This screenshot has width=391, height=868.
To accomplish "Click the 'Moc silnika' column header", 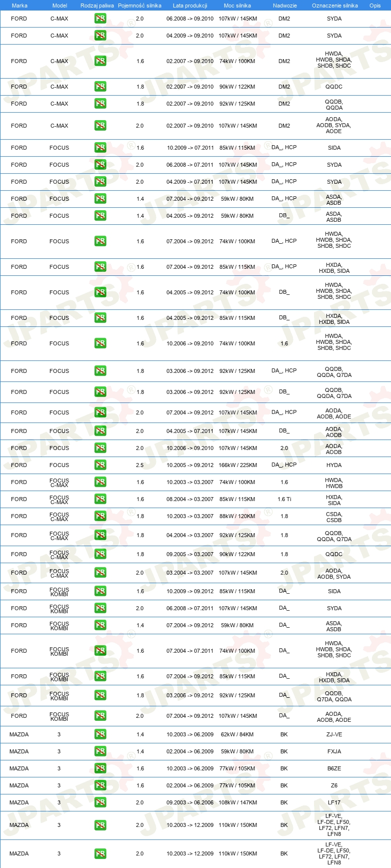I will pos(237,6).
